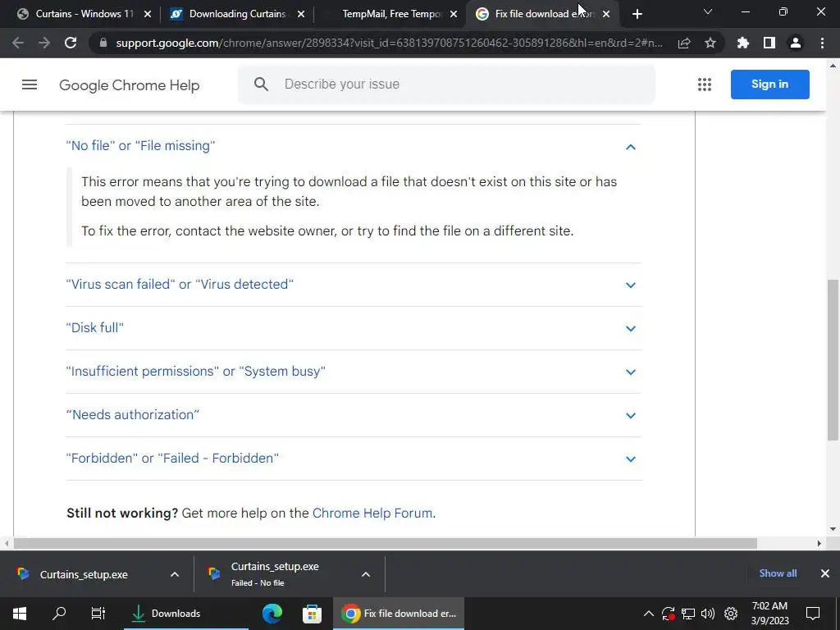Close the Downloading Curtains tab
The width and height of the screenshot is (840, 630).
301,14
